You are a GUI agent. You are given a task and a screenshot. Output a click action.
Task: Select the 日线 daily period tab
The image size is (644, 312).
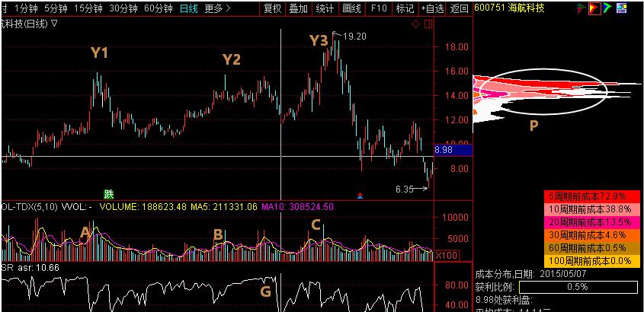tap(189, 8)
